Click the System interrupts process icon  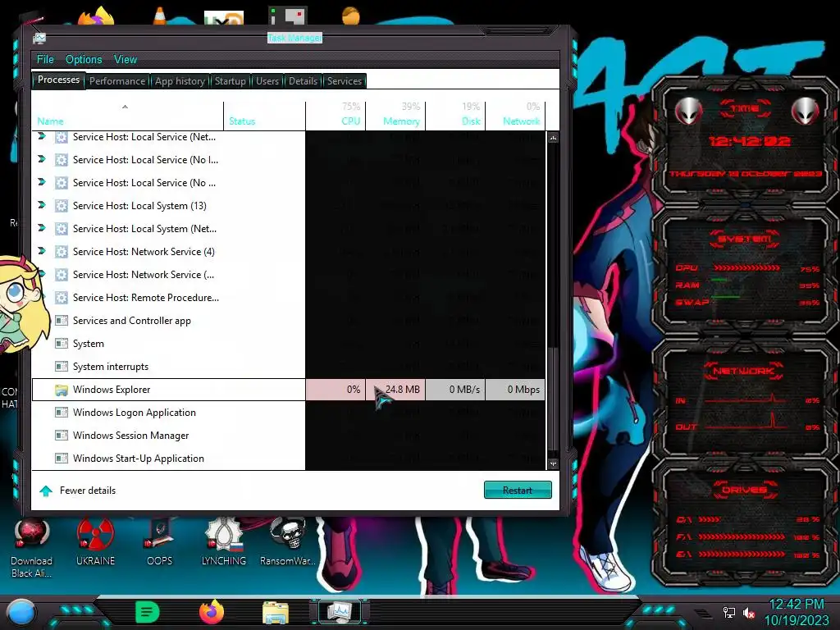click(62, 367)
